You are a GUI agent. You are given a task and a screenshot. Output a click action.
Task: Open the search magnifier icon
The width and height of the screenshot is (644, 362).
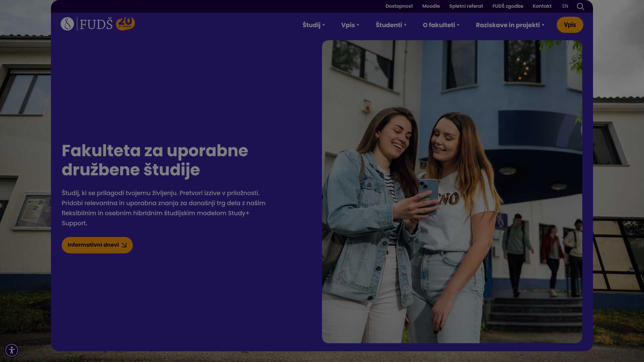click(x=580, y=6)
